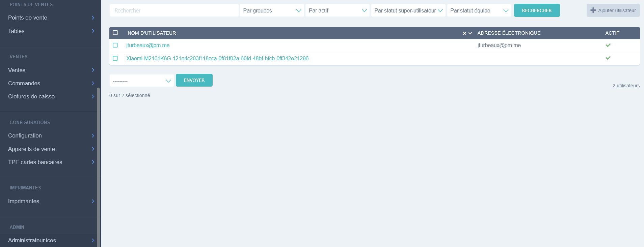This screenshot has height=247, width=644.
Task: Click the chevron arrow beside Imprimantes
Action: click(93, 201)
